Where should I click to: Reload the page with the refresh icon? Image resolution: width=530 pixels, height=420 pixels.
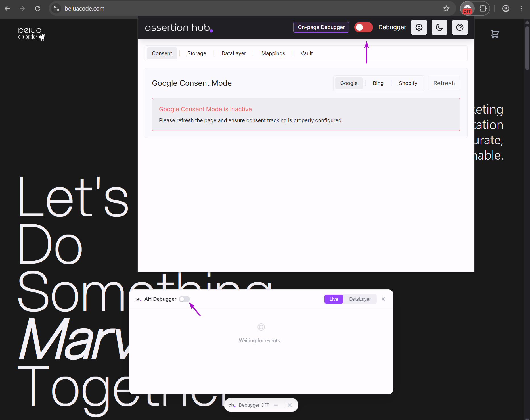[x=37, y=9]
